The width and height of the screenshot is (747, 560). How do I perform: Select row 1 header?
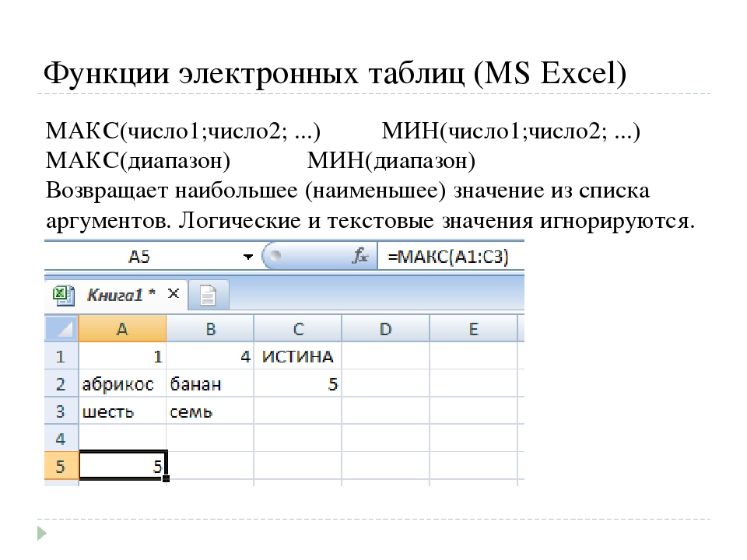point(61,356)
